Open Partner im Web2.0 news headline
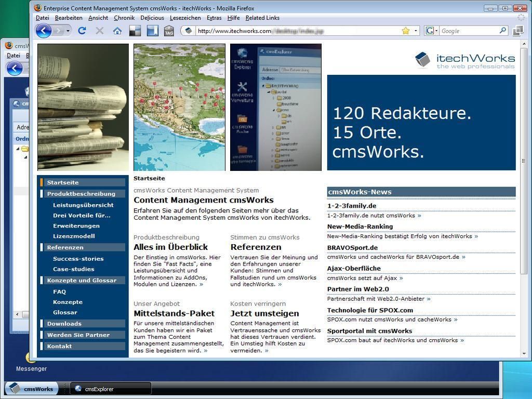The height and width of the screenshot is (399, 532). point(358,289)
